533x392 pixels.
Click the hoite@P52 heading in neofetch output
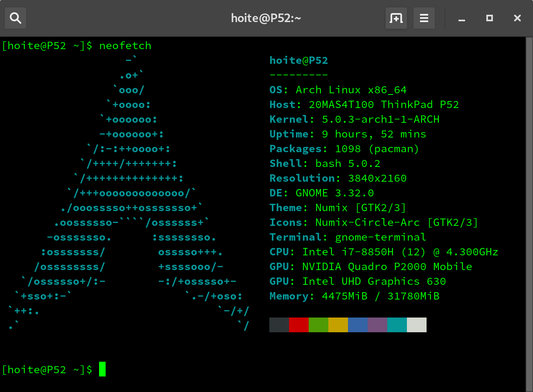click(299, 61)
